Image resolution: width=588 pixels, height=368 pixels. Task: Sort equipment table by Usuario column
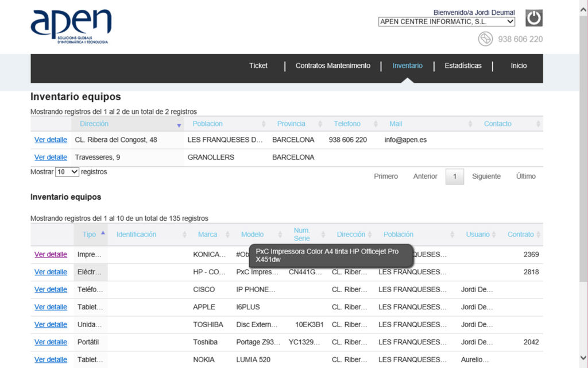(x=478, y=235)
